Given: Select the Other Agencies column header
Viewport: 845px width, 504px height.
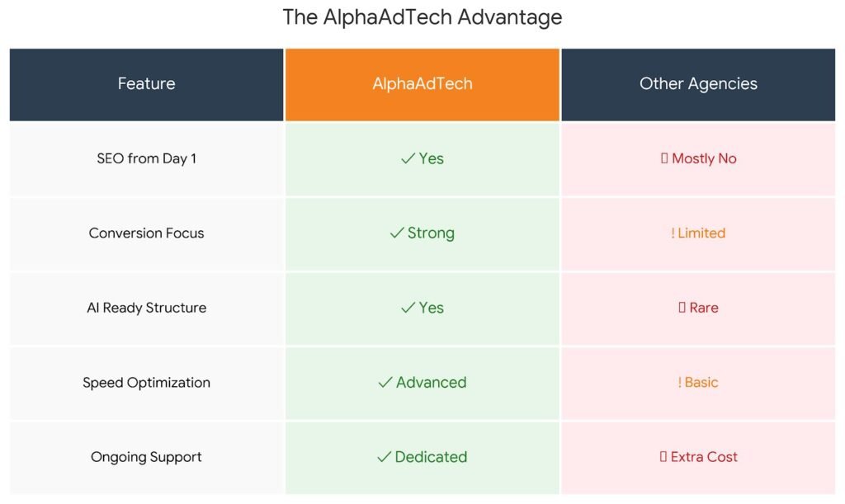Looking at the screenshot, I should point(698,84).
